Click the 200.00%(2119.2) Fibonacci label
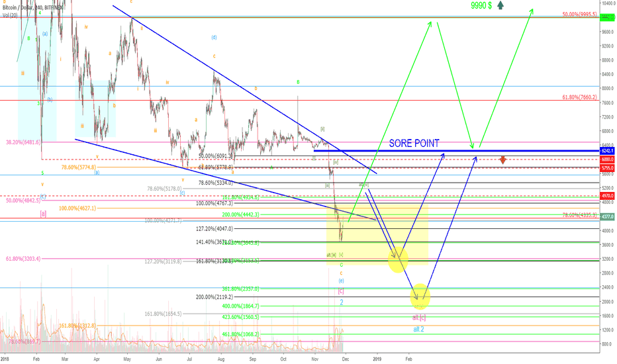 (x=214, y=297)
